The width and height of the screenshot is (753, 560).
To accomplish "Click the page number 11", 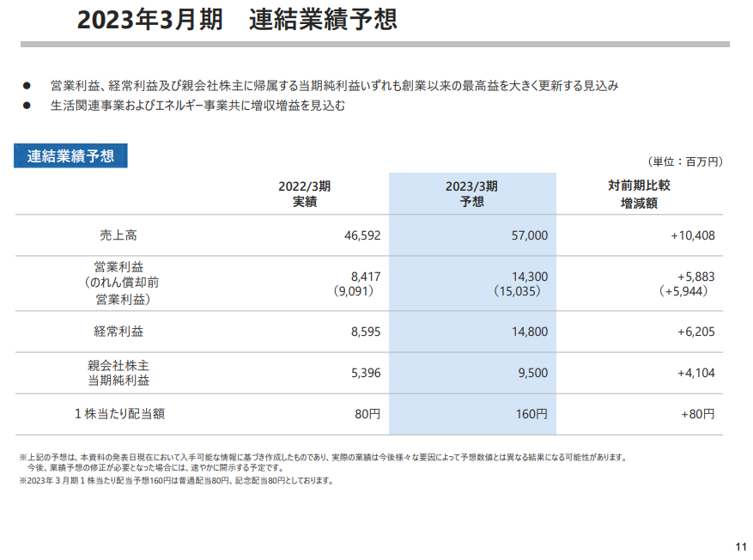I will pos(740,546).
